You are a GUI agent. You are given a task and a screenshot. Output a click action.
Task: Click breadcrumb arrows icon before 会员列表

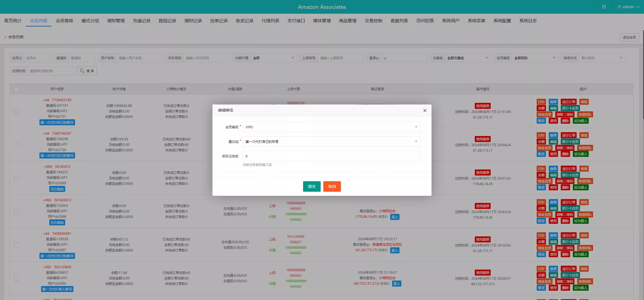(5, 37)
